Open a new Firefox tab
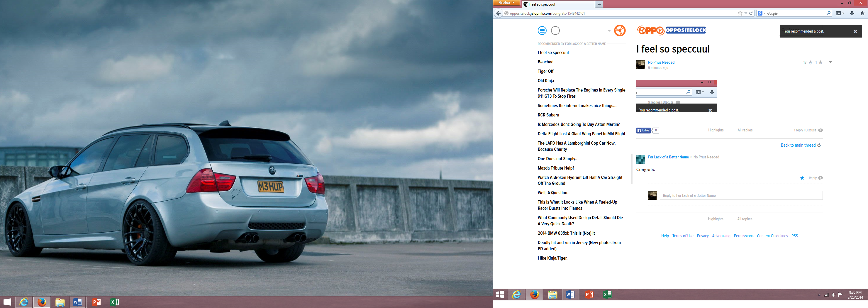Viewport: 868px width, 308px height. point(599,4)
